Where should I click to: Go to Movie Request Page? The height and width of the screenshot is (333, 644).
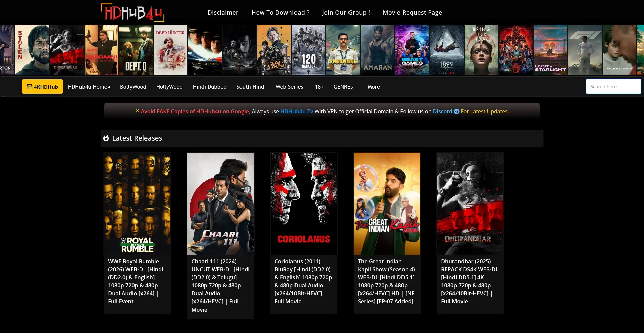(x=413, y=12)
